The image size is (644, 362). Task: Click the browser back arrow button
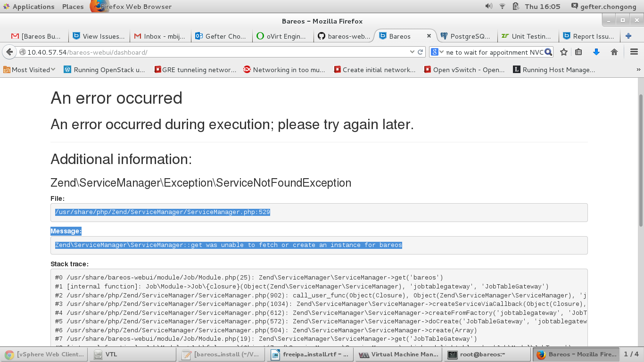pos(9,52)
